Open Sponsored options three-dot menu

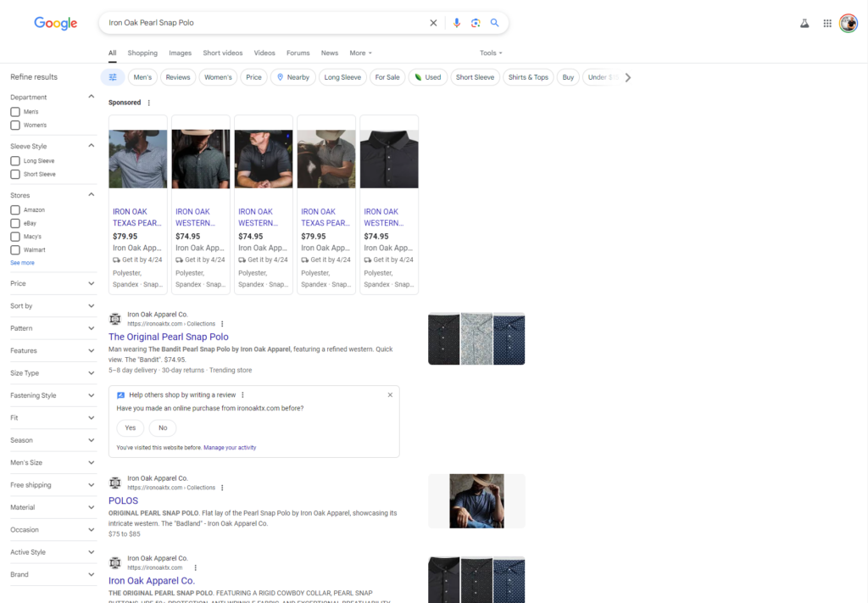pyautogui.click(x=149, y=103)
